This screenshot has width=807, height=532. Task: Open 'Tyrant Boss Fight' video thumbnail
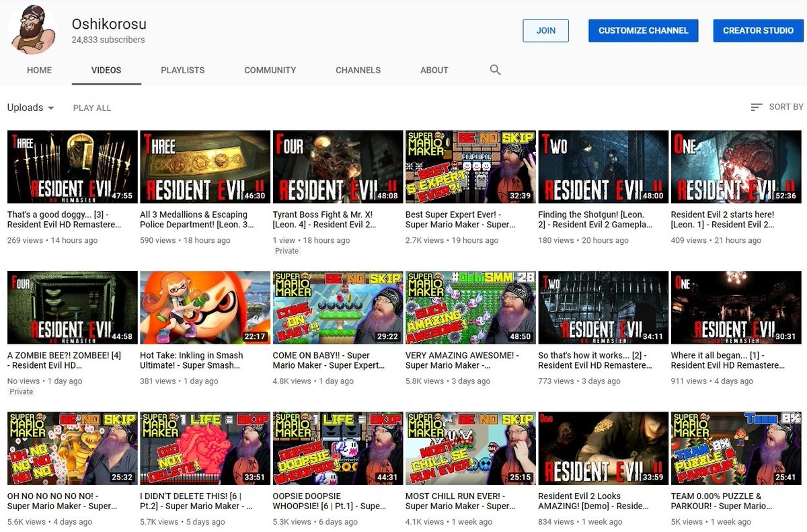338,167
